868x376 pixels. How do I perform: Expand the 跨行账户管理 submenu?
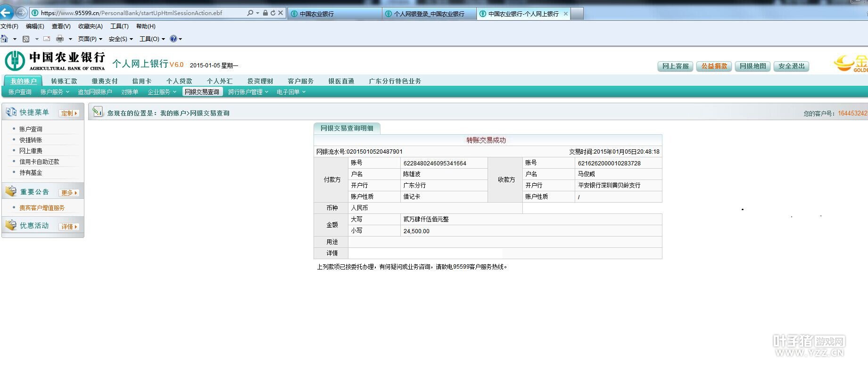pyautogui.click(x=248, y=92)
